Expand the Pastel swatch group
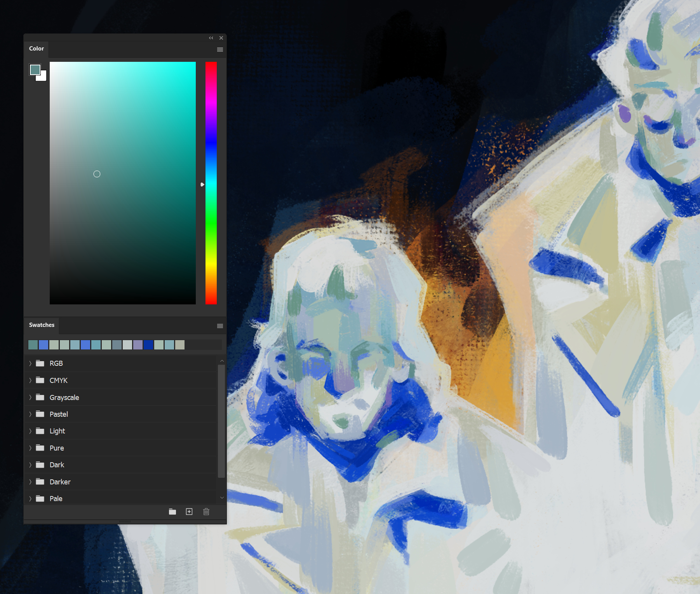The image size is (700, 594). (x=30, y=414)
